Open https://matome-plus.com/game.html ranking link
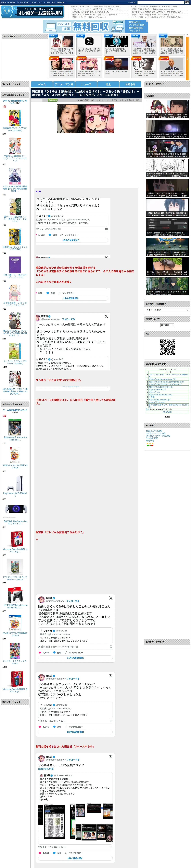Screen dimensions: 191x868 (166, 382)
